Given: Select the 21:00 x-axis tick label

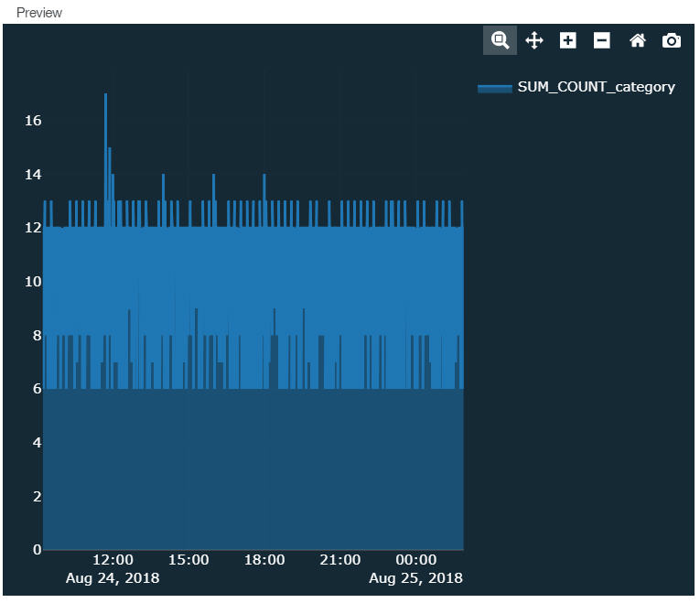Looking at the screenshot, I should [x=340, y=560].
